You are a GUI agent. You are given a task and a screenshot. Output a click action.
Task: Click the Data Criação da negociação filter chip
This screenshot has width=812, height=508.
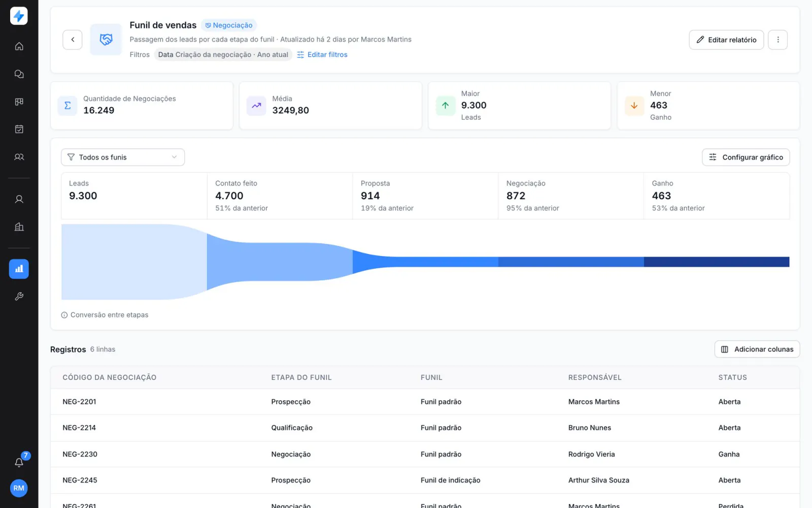click(223, 55)
